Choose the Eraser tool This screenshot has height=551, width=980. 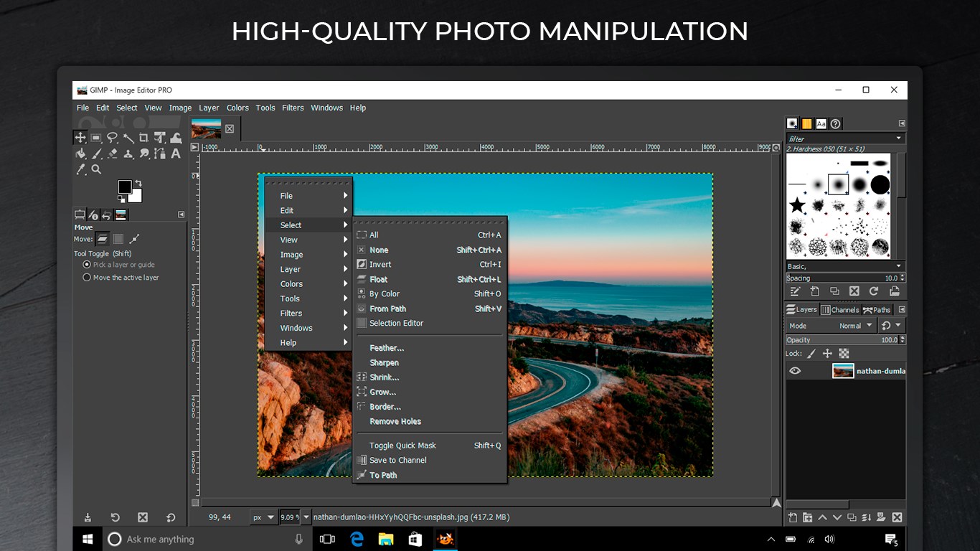(113, 154)
